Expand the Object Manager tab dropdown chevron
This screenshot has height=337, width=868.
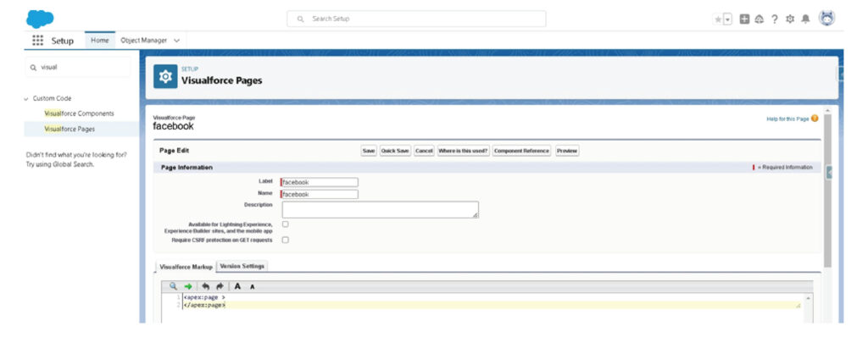176,41
